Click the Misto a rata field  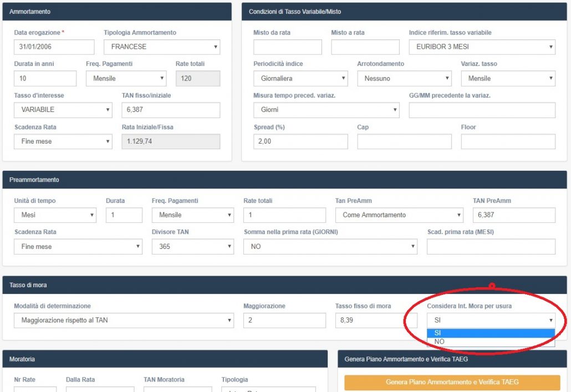coord(365,47)
